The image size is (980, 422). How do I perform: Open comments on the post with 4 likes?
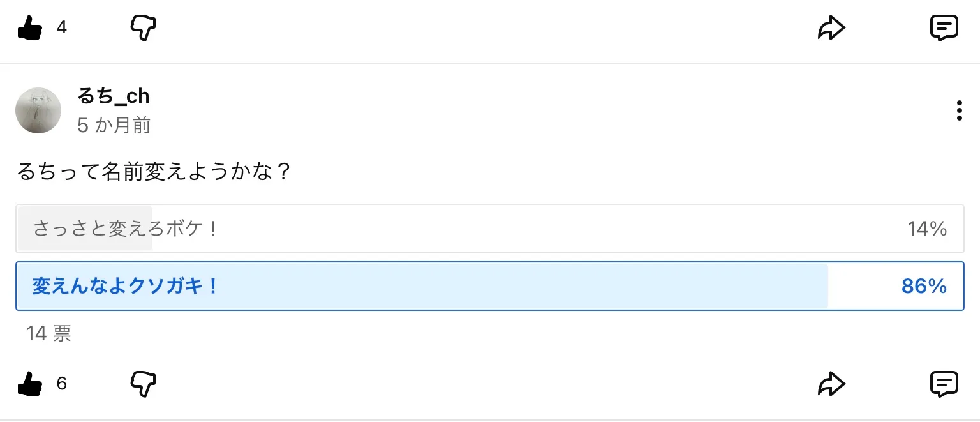point(944,28)
